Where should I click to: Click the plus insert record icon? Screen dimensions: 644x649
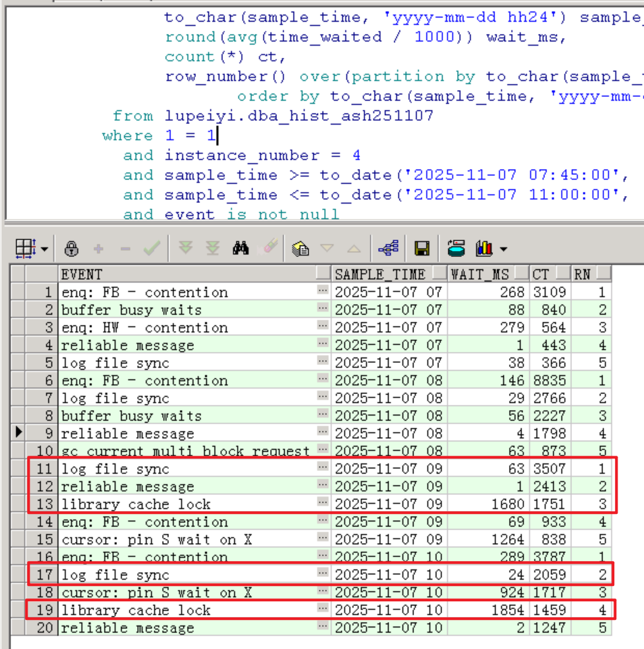(x=98, y=249)
